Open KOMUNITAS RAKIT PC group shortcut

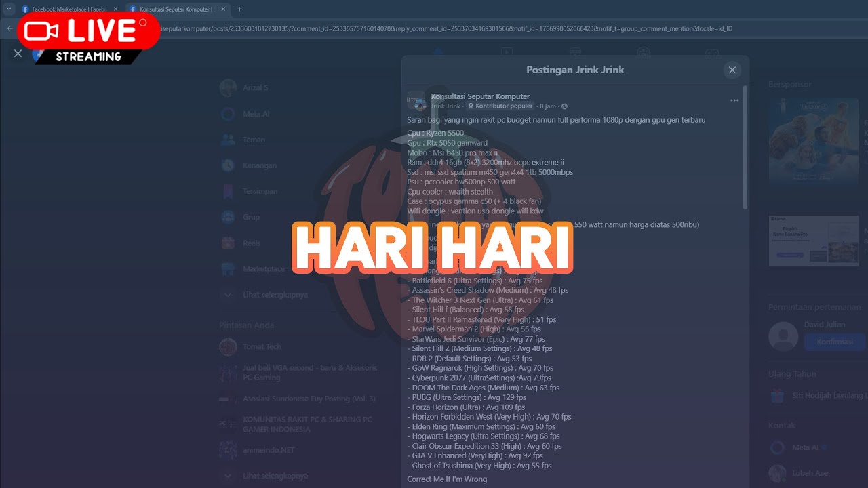(296, 424)
